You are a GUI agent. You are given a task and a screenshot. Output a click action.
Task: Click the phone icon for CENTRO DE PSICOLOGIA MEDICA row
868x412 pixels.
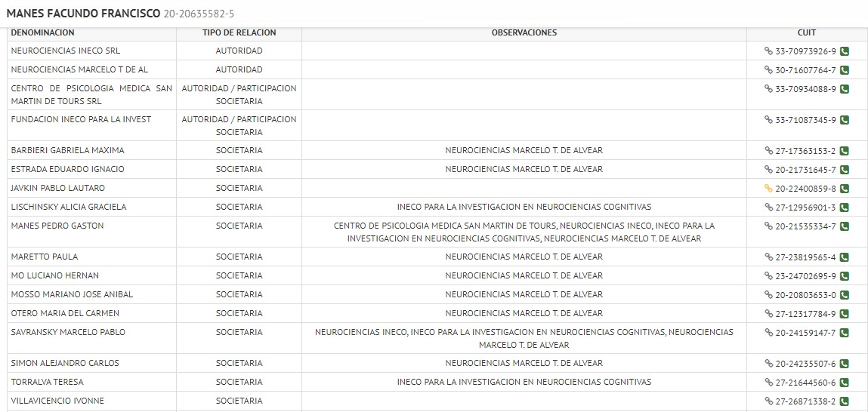tap(844, 89)
